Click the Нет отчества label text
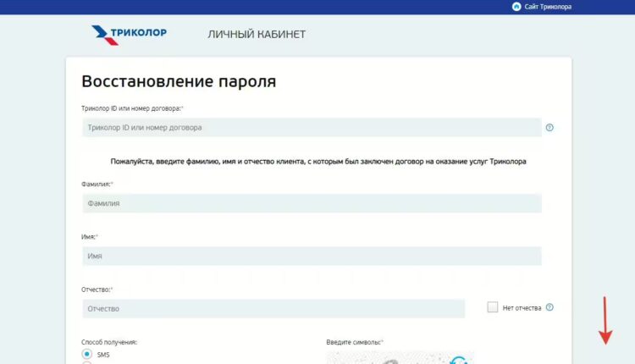The image size is (635, 364). [522, 308]
